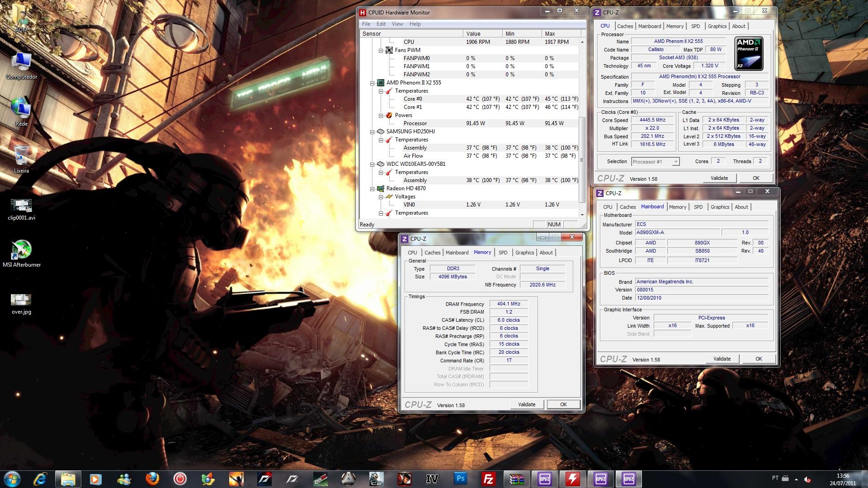Switch to CPU tab in Memory CPU-Z window
This screenshot has width=868, height=488.
412,253
